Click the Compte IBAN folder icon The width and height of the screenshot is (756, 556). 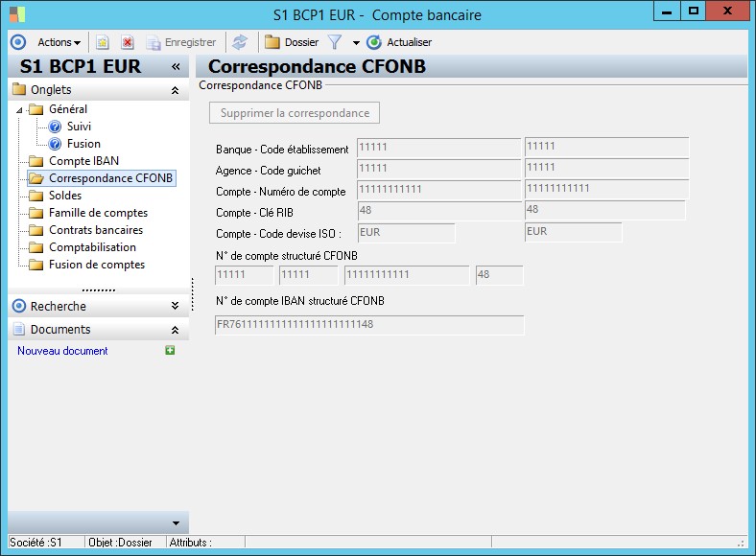[35, 161]
